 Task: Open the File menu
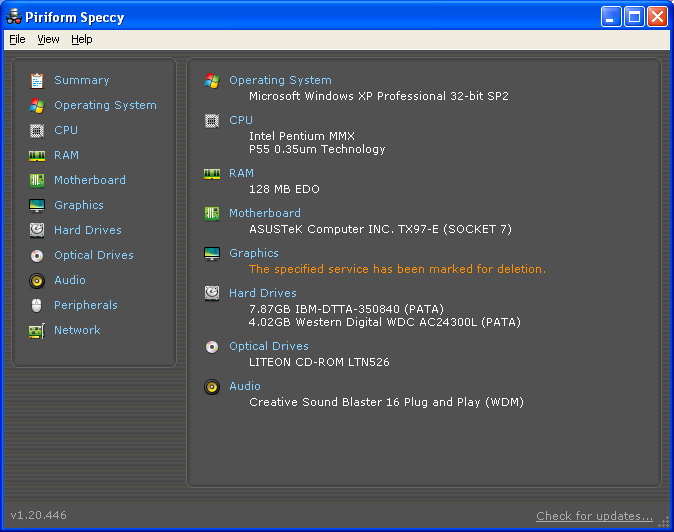pos(17,40)
